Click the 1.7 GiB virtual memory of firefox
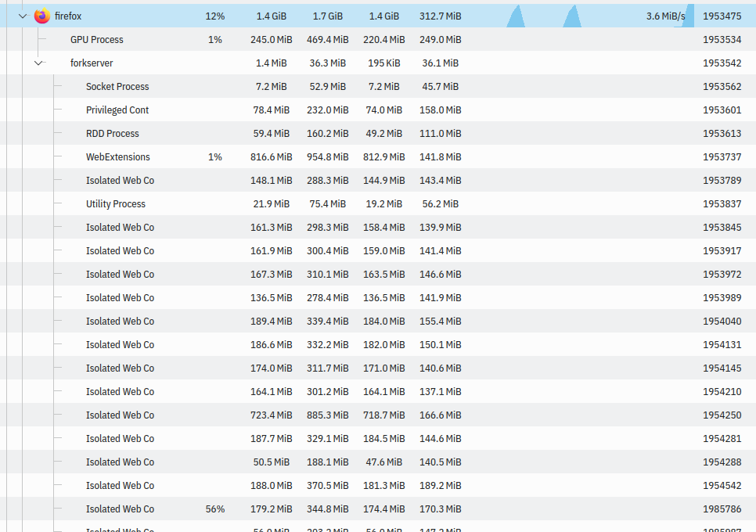This screenshot has width=756, height=532. pos(328,16)
